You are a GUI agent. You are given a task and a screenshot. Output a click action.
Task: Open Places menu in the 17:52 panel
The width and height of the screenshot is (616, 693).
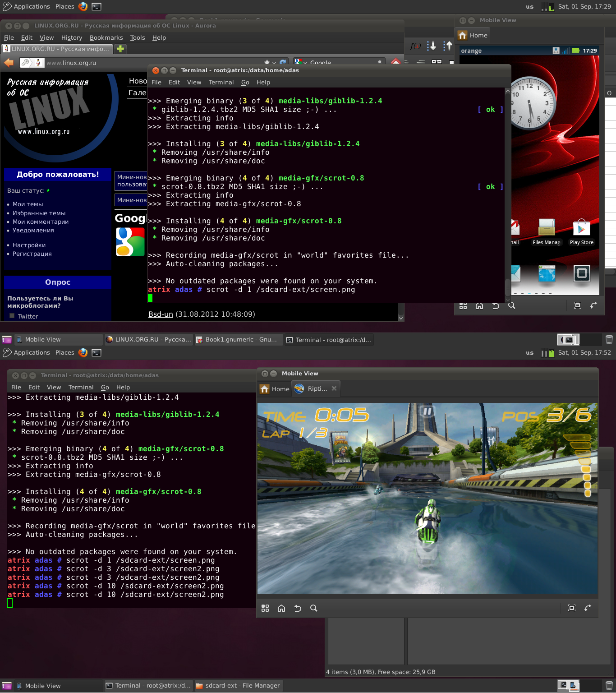click(65, 352)
